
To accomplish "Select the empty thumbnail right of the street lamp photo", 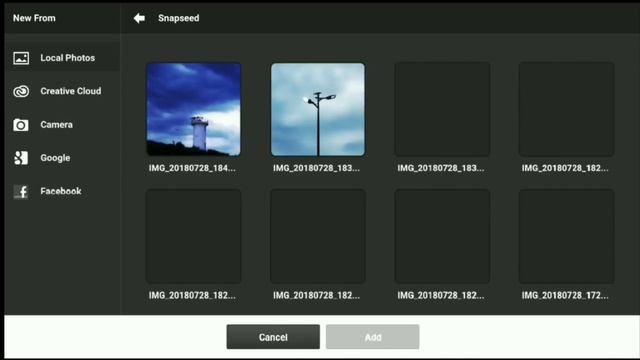I will point(442,109).
